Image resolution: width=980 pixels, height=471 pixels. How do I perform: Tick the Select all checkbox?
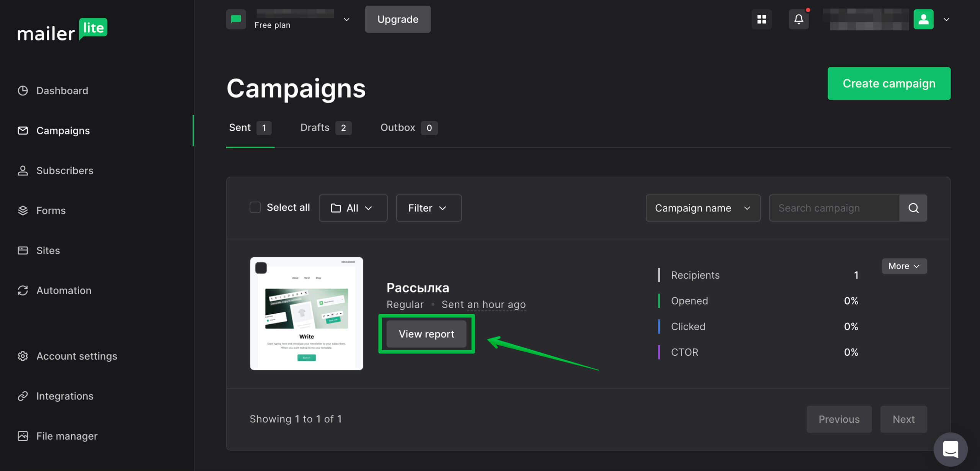pos(255,208)
